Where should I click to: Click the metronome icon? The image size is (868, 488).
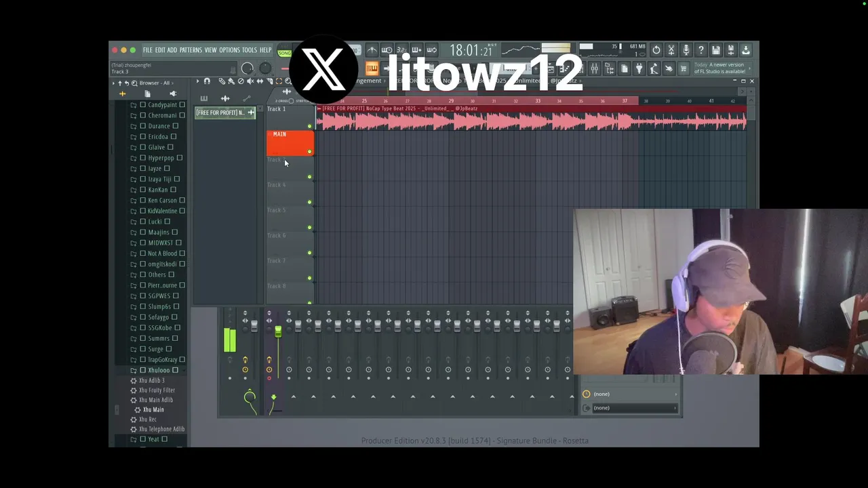(372, 49)
